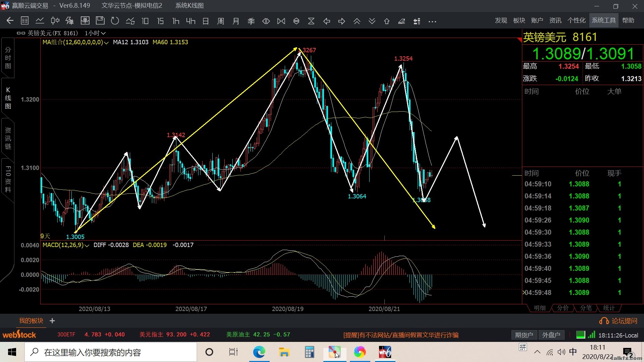Image resolution: width=644 pixels, height=362 pixels.
Task: Click the 外盘户 button
Action: pyautogui.click(x=551, y=335)
